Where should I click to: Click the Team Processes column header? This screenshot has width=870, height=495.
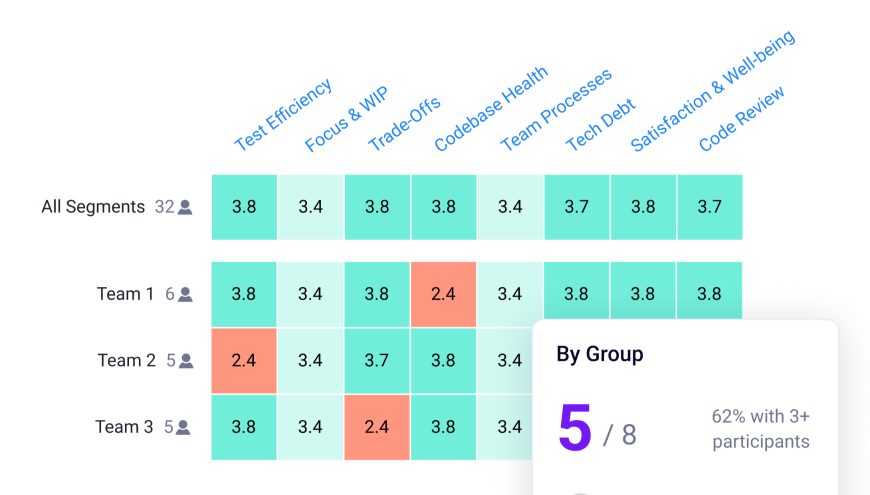(556, 110)
